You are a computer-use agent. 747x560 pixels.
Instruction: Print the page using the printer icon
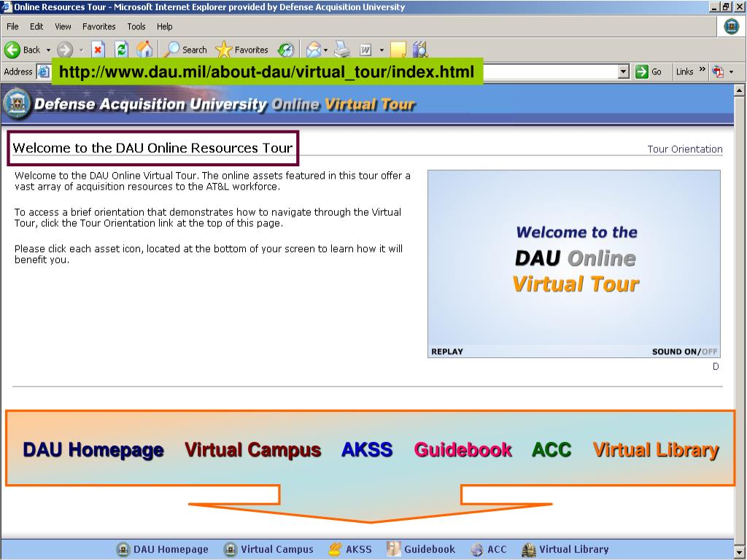(341, 50)
